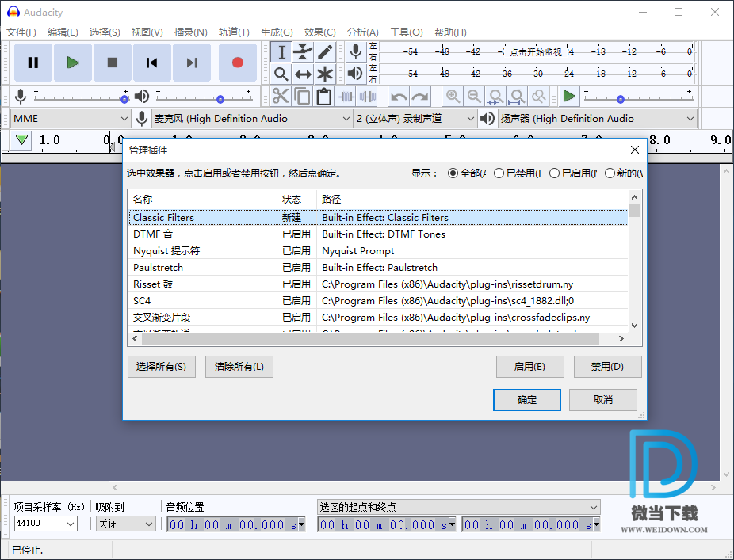The width and height of the screenshot is (734, 560).
Task: Select the 全部 radio button
Action: coord(453,173)
